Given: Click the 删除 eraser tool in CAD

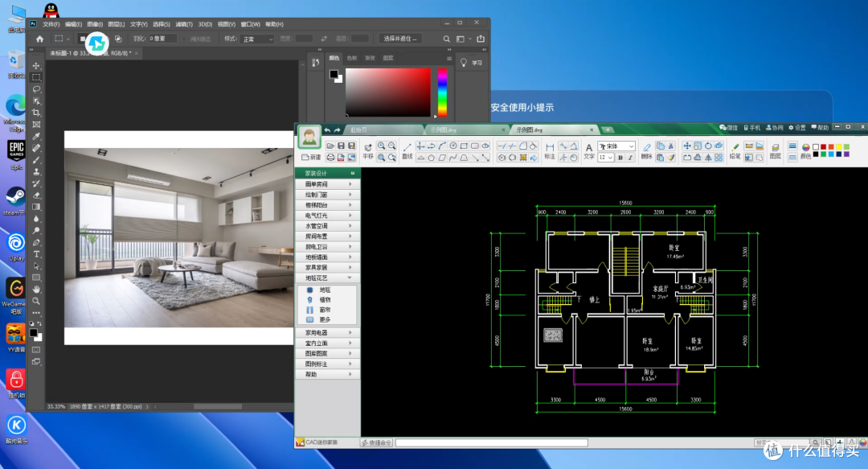Looking at the screenshot, I should coord(646,150).
